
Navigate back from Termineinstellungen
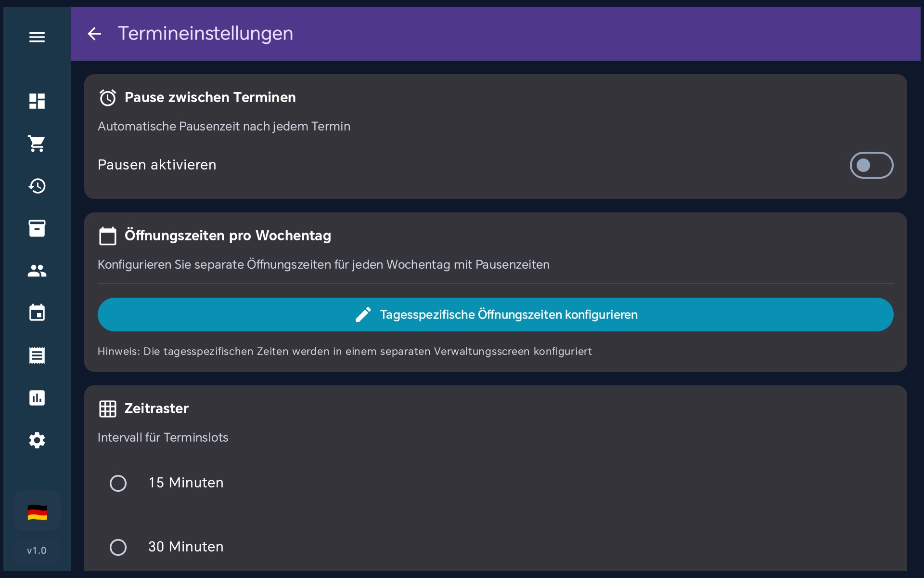tap(94, 34)
